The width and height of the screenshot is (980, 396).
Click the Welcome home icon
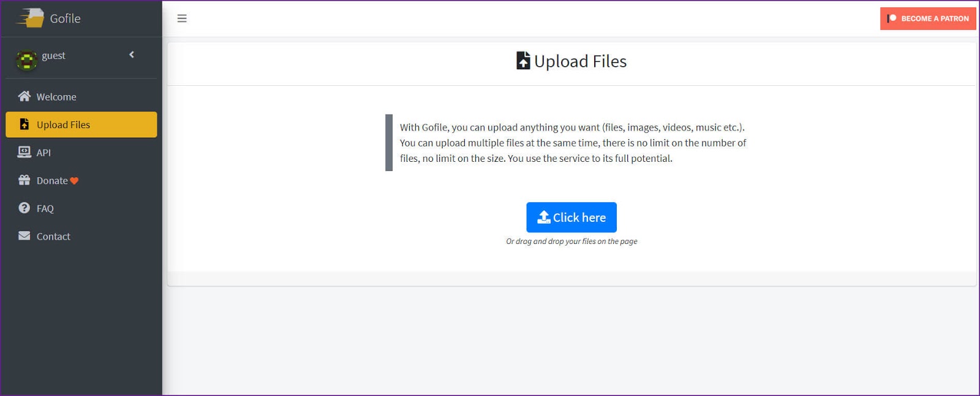[24, 96]
